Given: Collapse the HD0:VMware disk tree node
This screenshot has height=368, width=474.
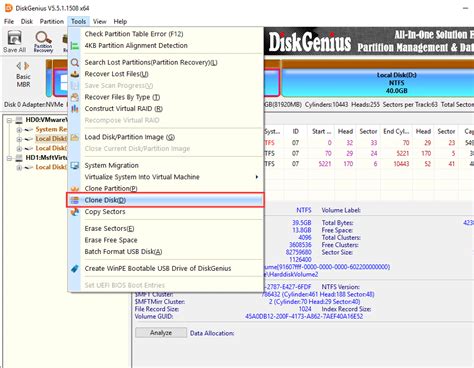Looking at the screenshot, I should click(10, 120).
